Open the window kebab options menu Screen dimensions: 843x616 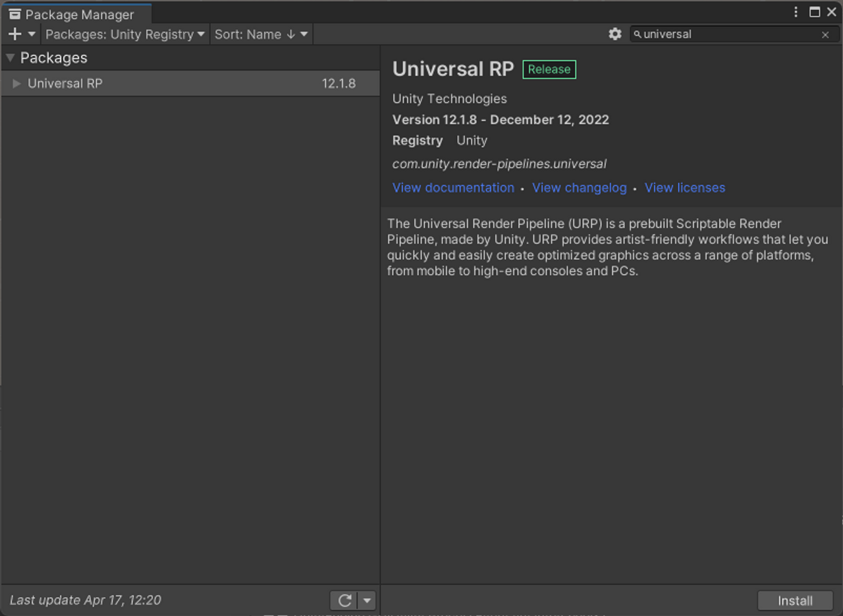coord(796,12)
